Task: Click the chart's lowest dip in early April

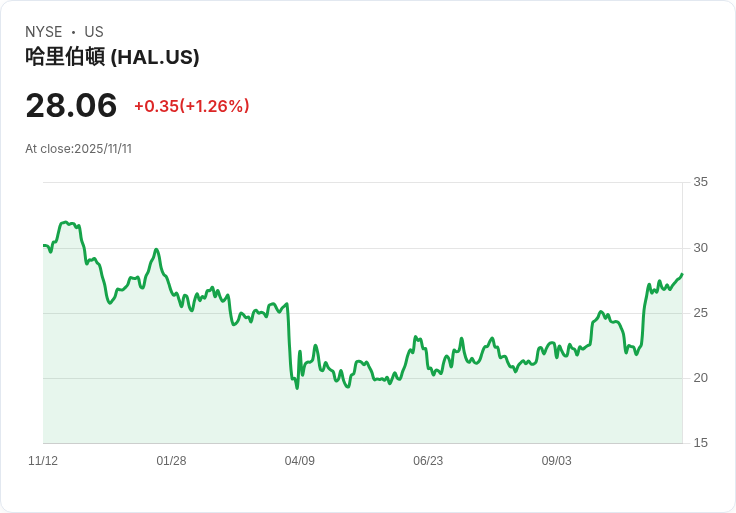Action: [x=297, y=388]
